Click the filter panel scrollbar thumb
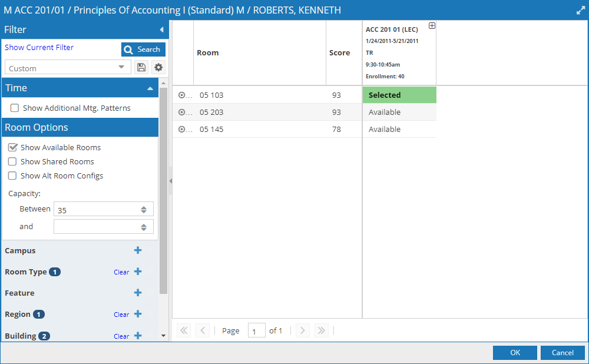Viewport: 589px width, 364px height. 163,190
